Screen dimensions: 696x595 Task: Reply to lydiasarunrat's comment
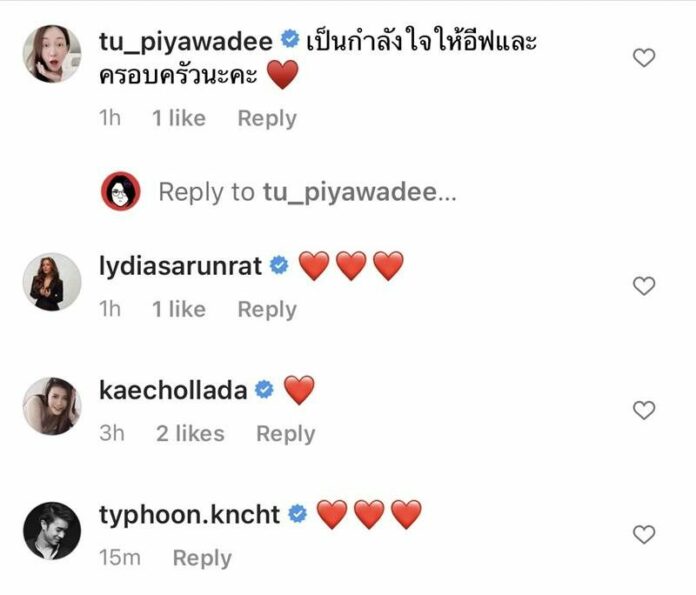tap(267, 309)
